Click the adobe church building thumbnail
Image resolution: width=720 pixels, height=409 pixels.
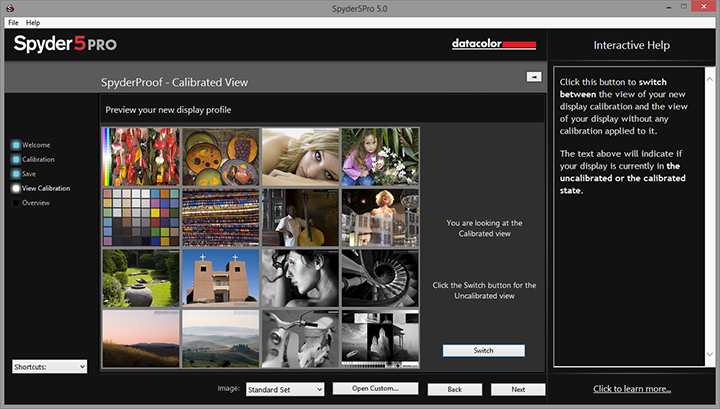click(220, 278)
